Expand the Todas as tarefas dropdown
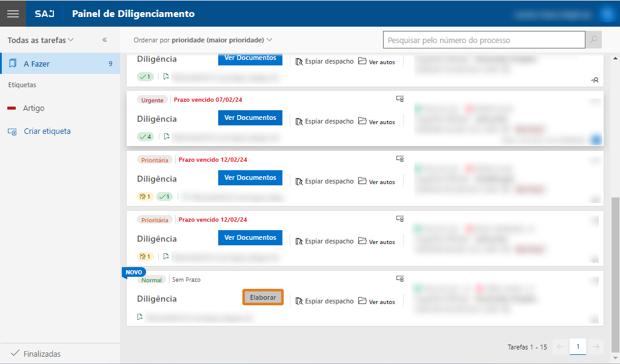The width and height of the screenshot is (620, 364). click(41, 40)
